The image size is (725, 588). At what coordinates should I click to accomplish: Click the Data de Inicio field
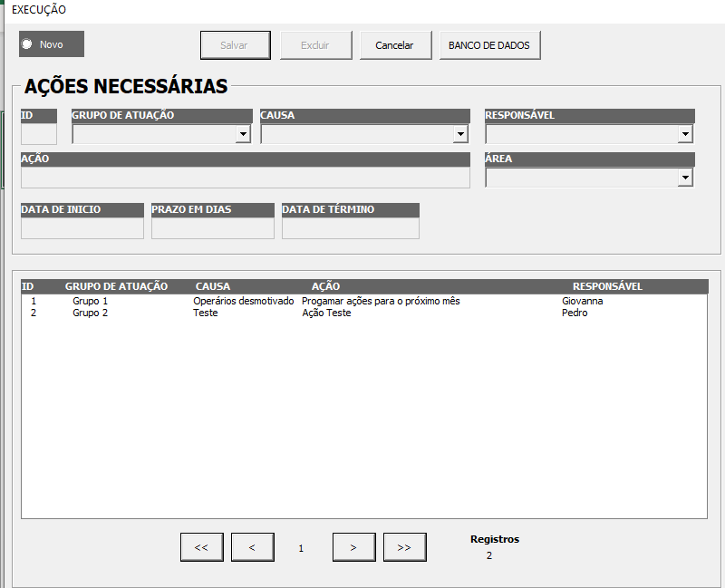click(82, 228)
